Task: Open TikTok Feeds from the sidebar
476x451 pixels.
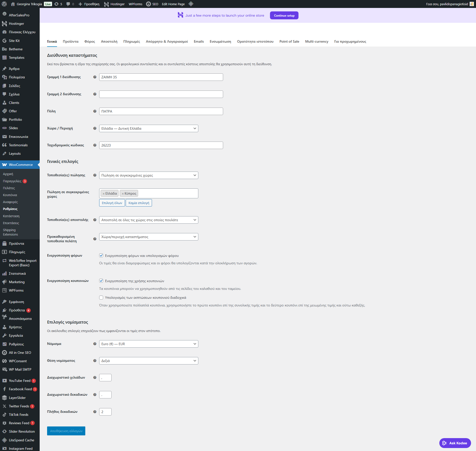Action: pos(19,415)
